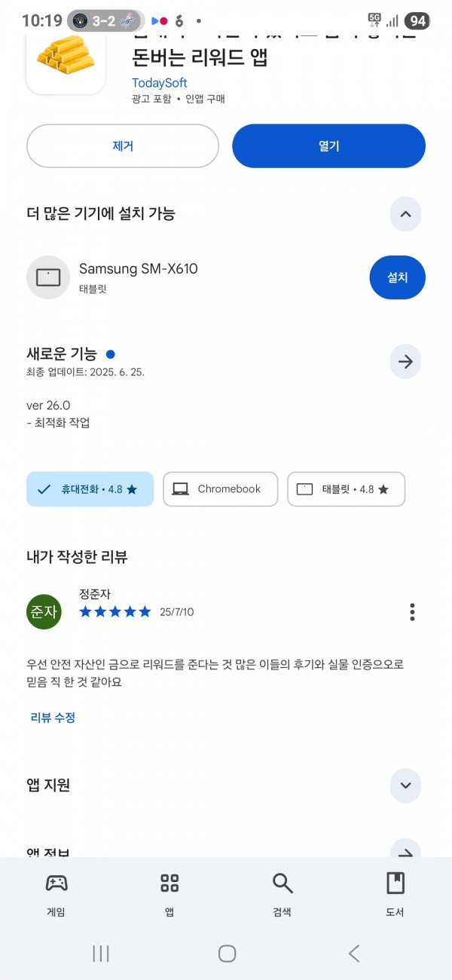Tap the 열기 open button
The width and height of the screenshot is (452, 980).
(328, 146)
